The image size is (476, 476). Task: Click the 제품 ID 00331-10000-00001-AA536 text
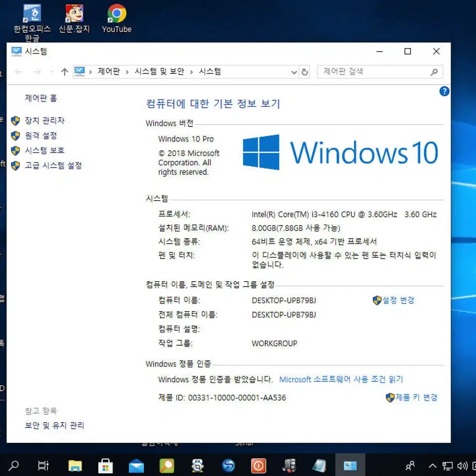tap(222, 398)
